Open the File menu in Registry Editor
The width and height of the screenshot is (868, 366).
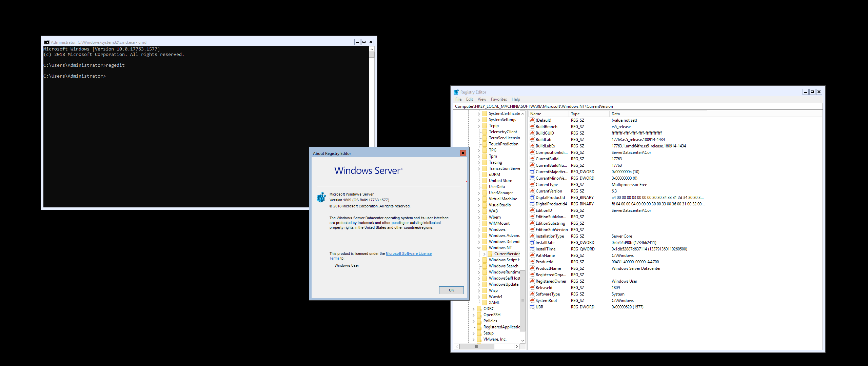pos(458,99)
